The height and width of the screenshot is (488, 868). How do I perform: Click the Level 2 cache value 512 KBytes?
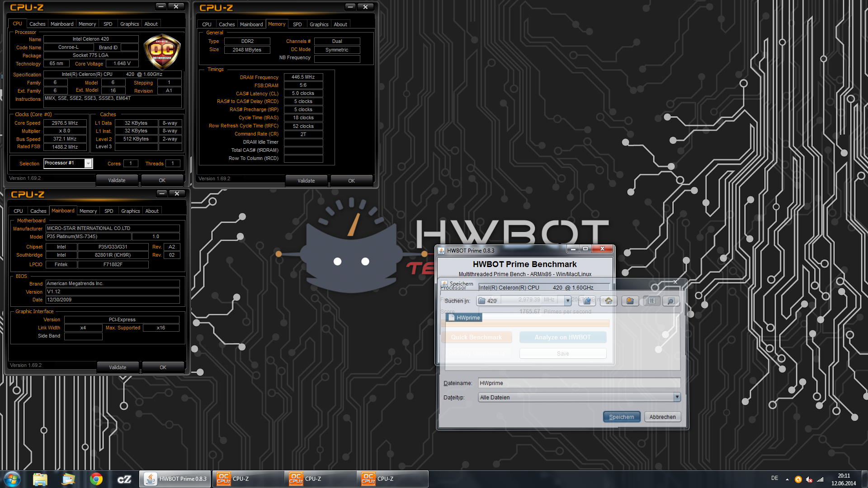136,139
